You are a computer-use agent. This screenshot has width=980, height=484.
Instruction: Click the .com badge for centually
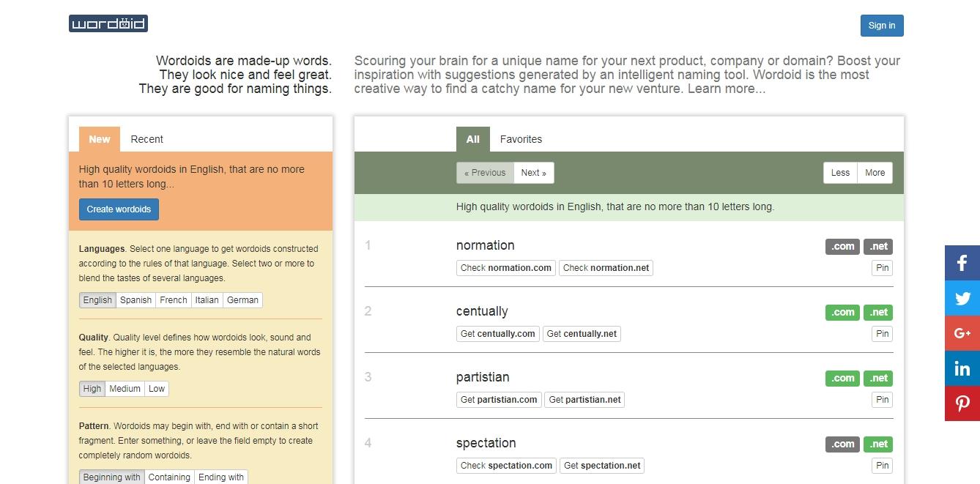click(x=842, y=313)
